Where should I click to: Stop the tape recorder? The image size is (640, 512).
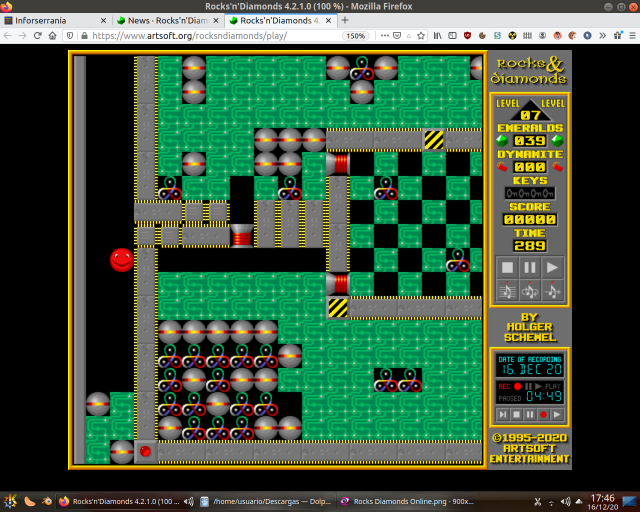516,414
